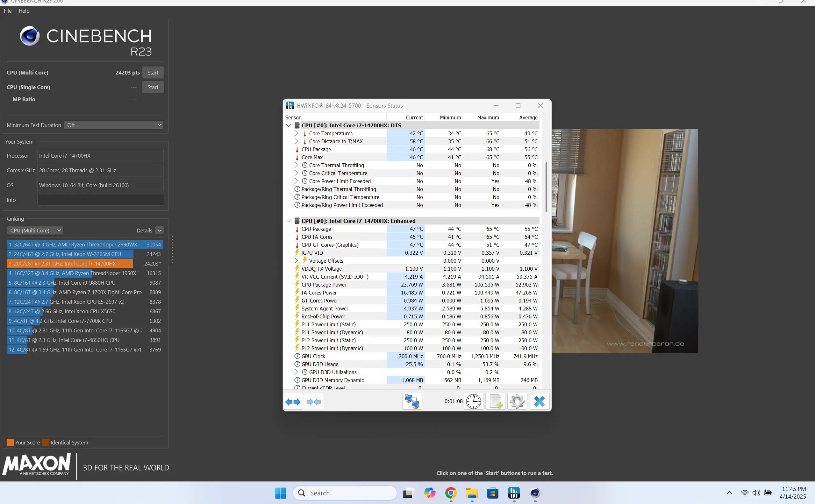The image size is (815, 504).
Task: Expand Voltage Offsets row
Action: (296, 261)
